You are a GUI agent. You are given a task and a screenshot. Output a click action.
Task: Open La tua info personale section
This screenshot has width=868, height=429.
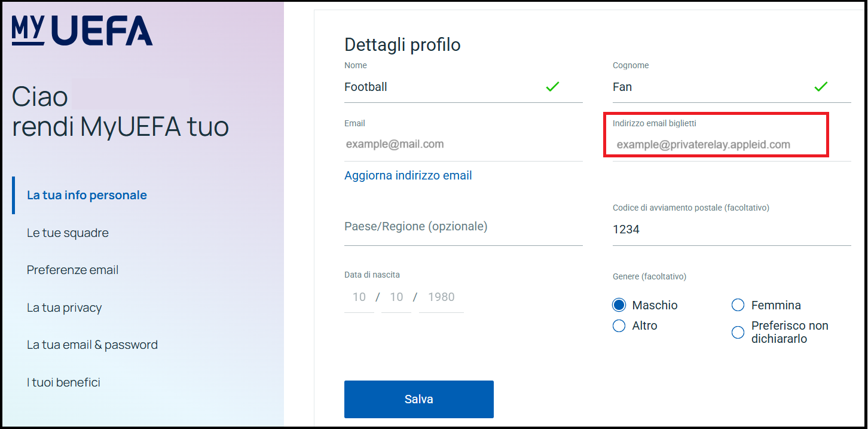[x=87, y=195]
